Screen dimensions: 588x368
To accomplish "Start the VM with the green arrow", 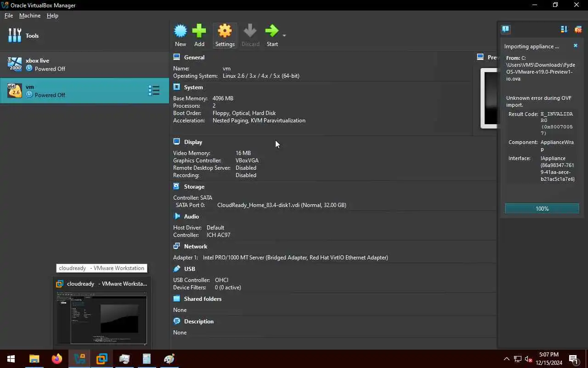I will pos(272,31).
